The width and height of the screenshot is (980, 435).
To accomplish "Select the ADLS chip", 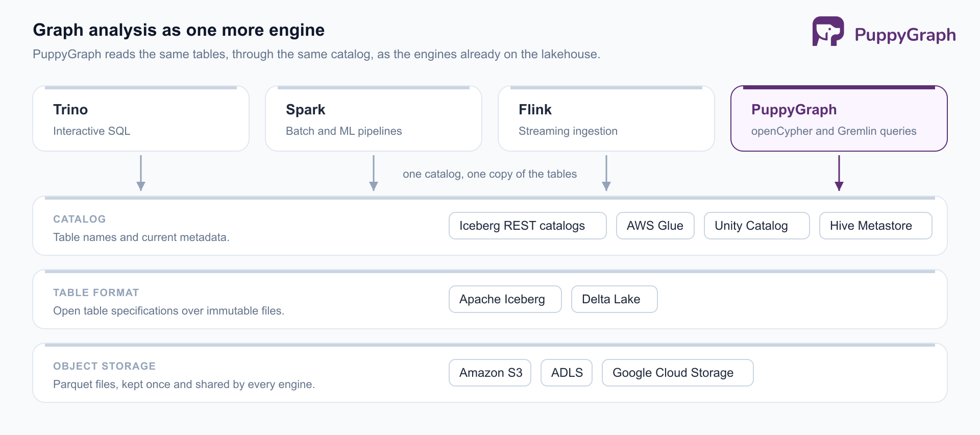I will tap(567, 373).
